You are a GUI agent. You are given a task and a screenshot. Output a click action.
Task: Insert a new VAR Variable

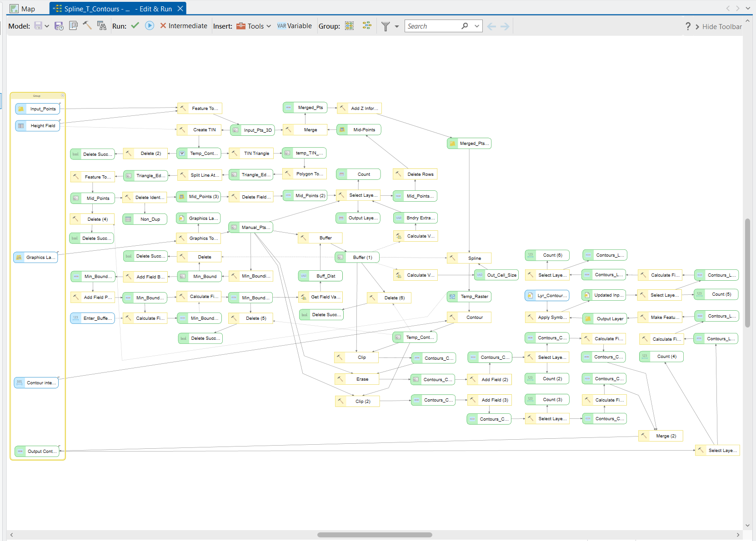(x=294, y=26)
